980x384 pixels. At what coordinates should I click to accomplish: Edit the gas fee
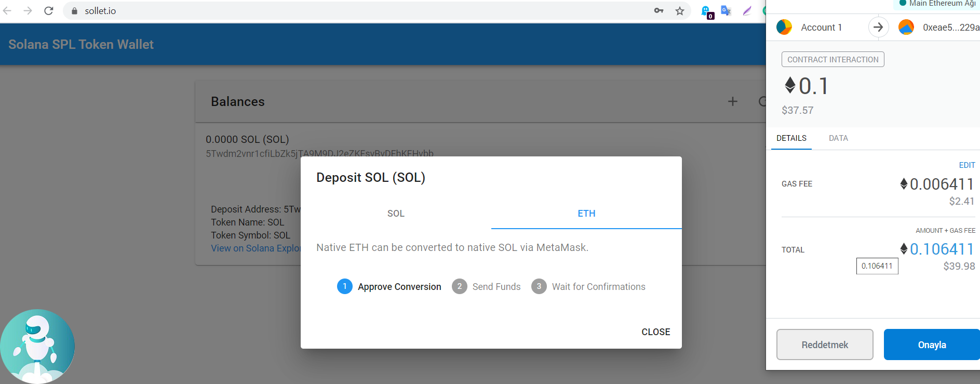pyautogui.click(x=967, y=165)
